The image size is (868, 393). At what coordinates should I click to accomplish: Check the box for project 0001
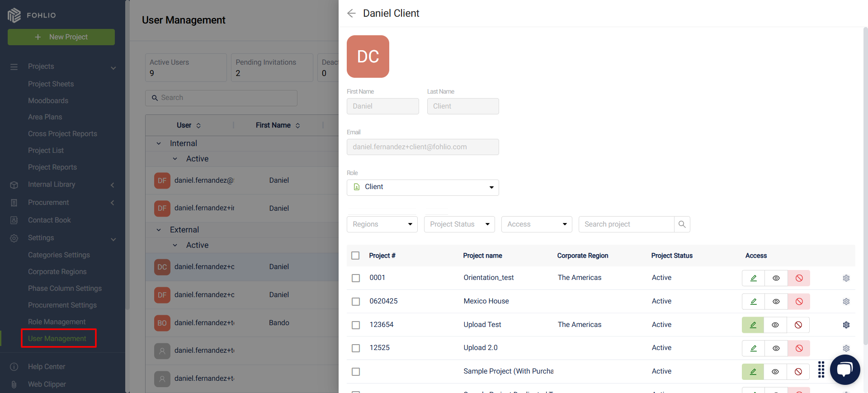(x=356, y=278)
